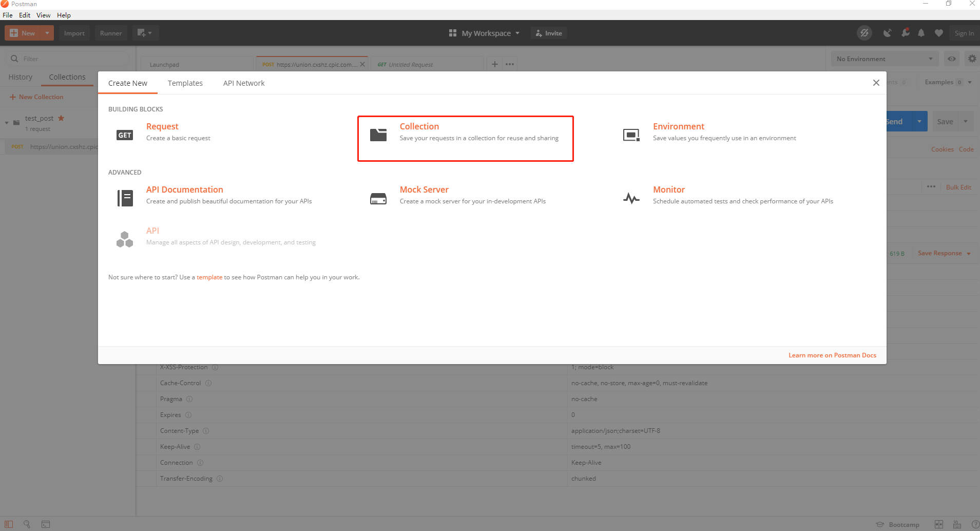Open the Find and Replace status bar icon
The width and height of the screenshot is (980, 531).
tap(27, 524)
